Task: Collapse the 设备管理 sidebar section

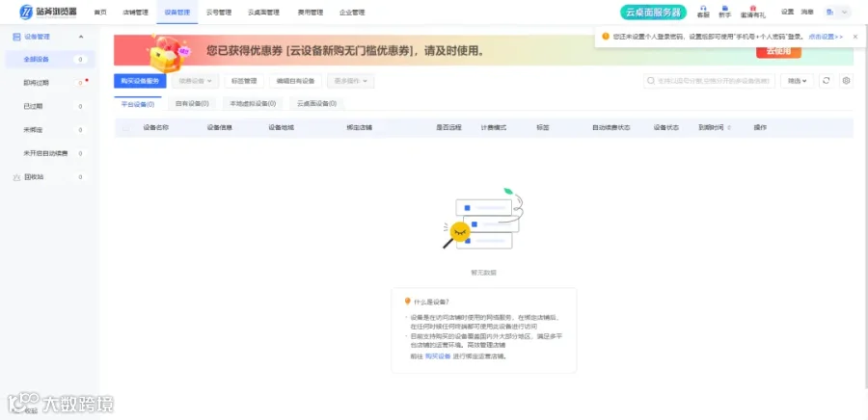Action: (x=81, y=37)
